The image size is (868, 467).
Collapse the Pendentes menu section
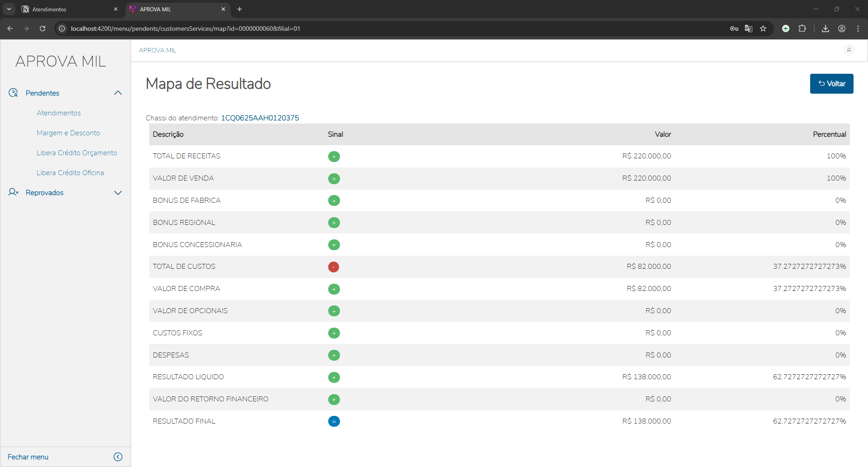118,93
